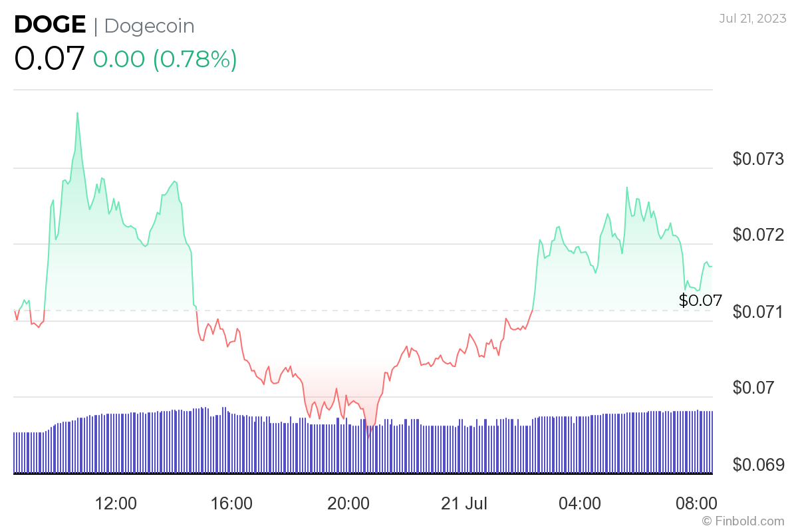Click the 16:00 time axis marker
Viewport: 798px width, 532px height.
232,503
